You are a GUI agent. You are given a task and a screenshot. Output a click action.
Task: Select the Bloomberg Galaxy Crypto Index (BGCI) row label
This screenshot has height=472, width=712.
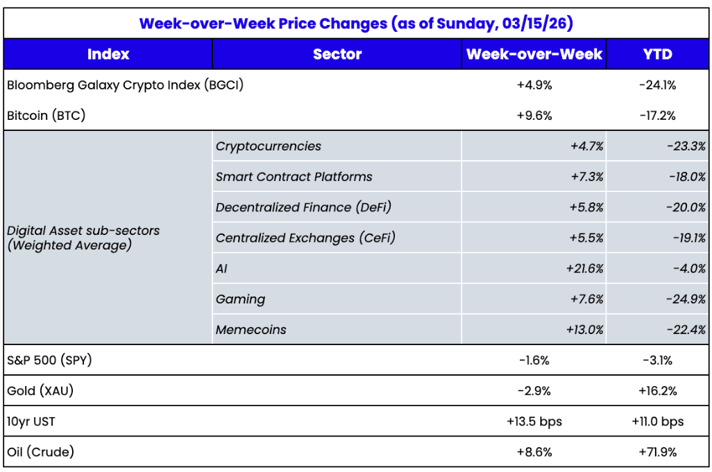(125, 85)
